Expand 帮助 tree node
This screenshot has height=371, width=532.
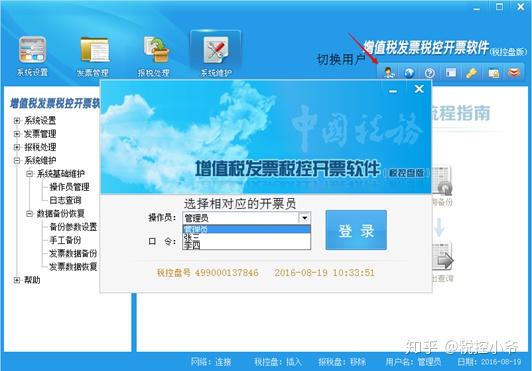17,280
